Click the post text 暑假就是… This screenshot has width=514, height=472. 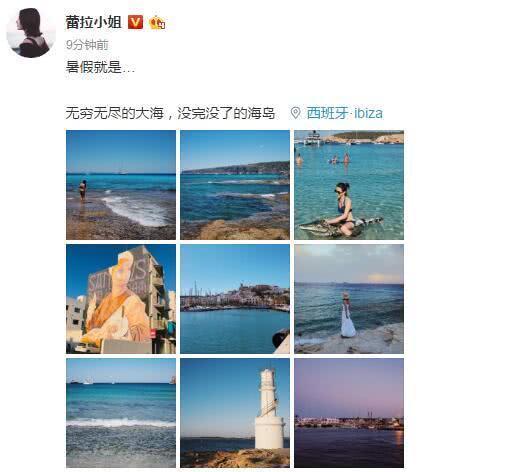(x=100, y=67)
